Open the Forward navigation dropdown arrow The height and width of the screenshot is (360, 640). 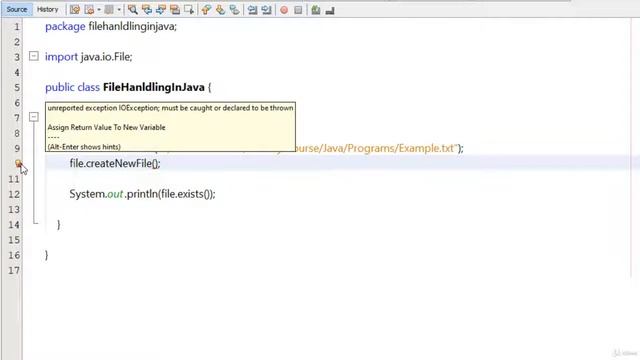coord(119,10)
